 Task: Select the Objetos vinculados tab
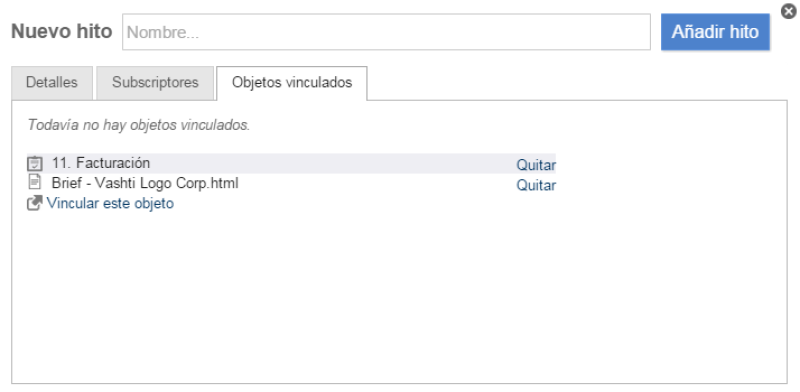point(292,83)
